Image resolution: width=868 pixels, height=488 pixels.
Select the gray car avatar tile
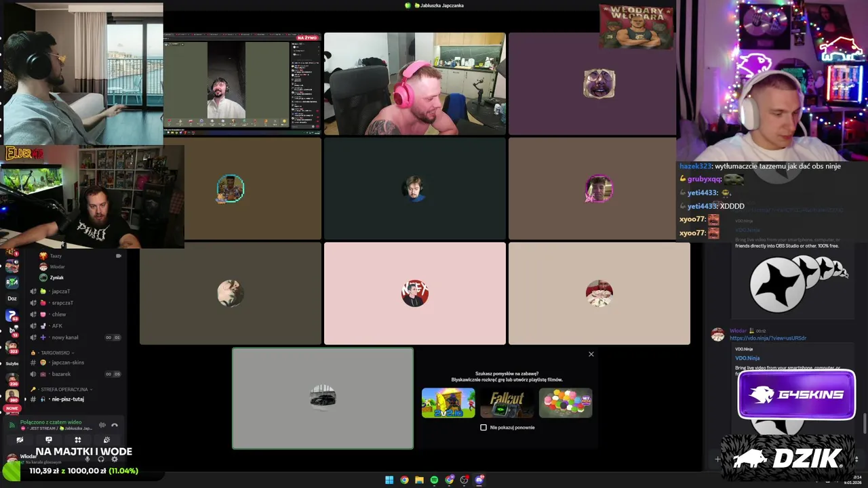point(323,399)
